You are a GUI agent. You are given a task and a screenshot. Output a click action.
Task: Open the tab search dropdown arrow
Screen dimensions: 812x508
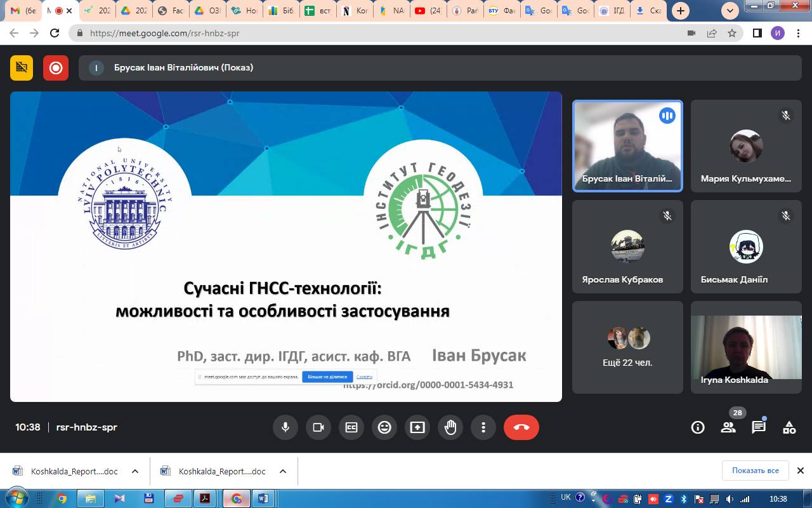[x=730, y=11]
